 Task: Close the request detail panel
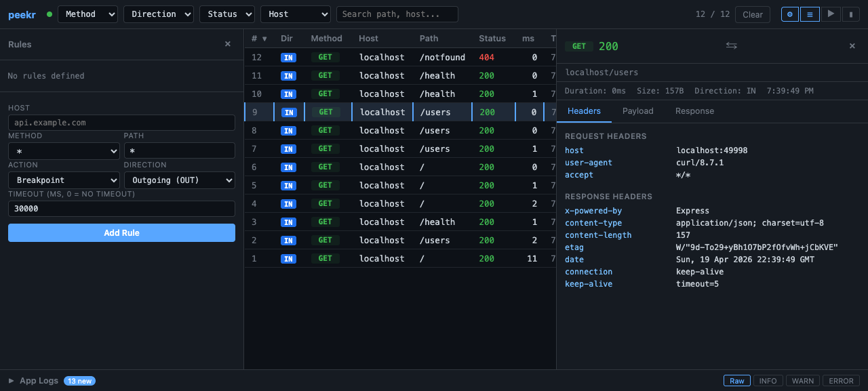click(x=852, y=45)
